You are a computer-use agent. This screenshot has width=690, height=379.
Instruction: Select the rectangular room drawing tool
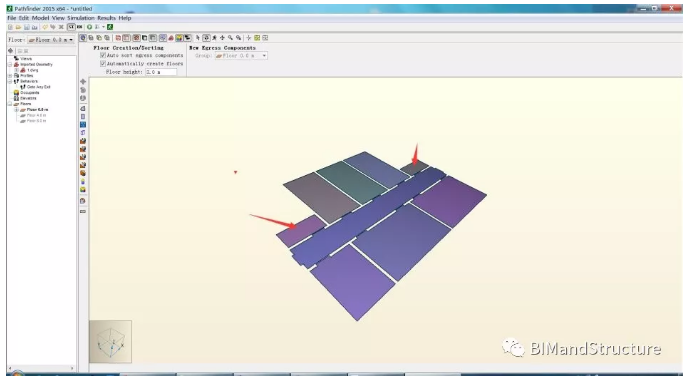pos(83,117)
